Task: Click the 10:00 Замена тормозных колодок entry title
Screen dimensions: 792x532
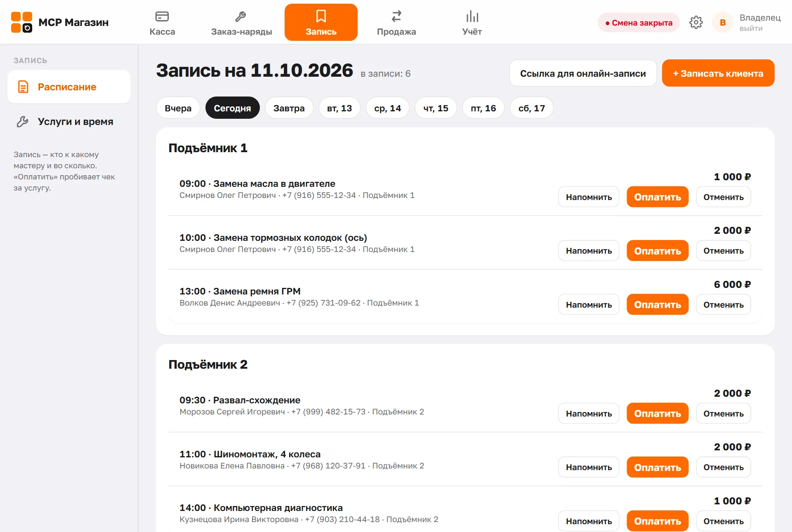Action: 273,238
